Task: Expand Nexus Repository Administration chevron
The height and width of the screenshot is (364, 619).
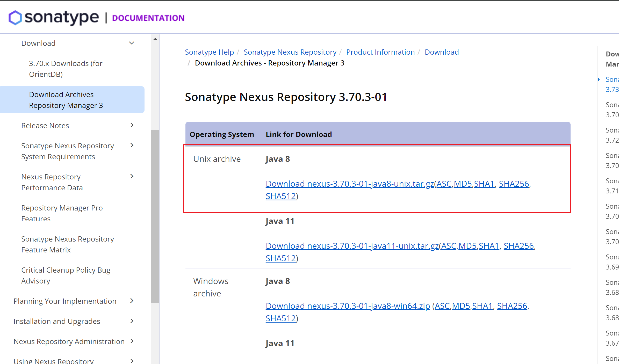Action: (132, 341)
